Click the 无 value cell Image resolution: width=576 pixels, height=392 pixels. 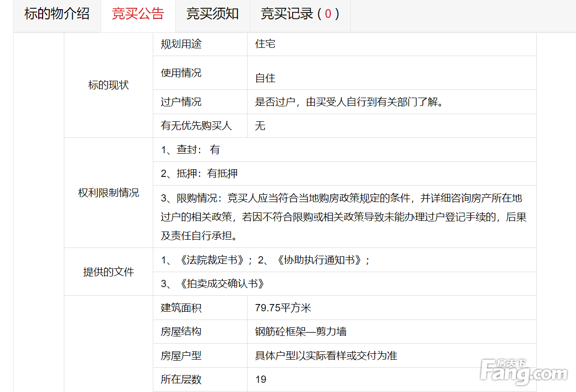pyautogui.click(x=392, y=126)
